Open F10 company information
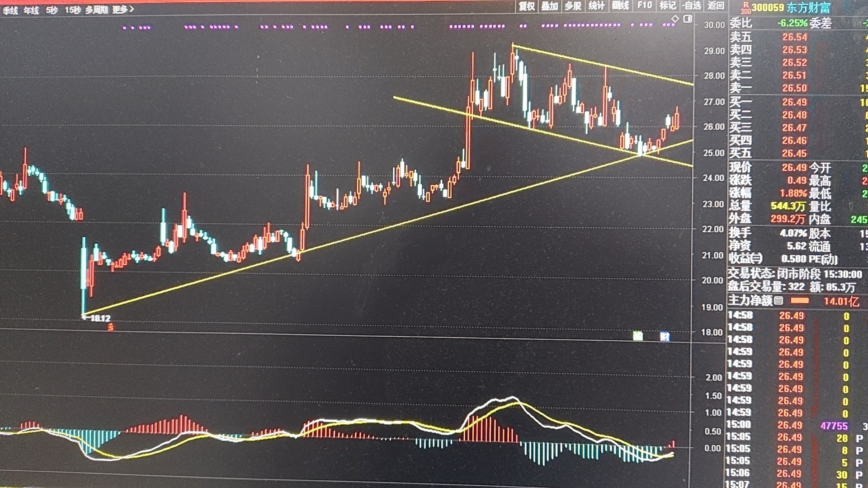Viewport: 868px width, 488px height. 645,5
